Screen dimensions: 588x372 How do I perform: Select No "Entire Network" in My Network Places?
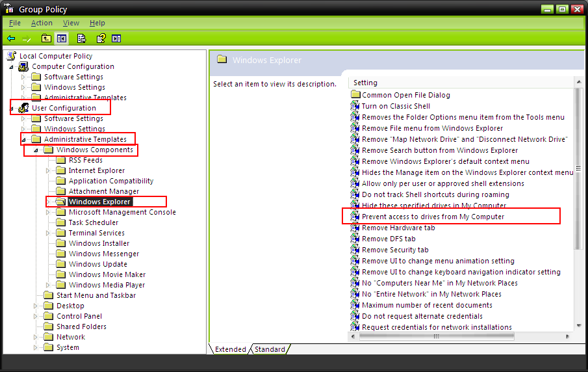431,295
